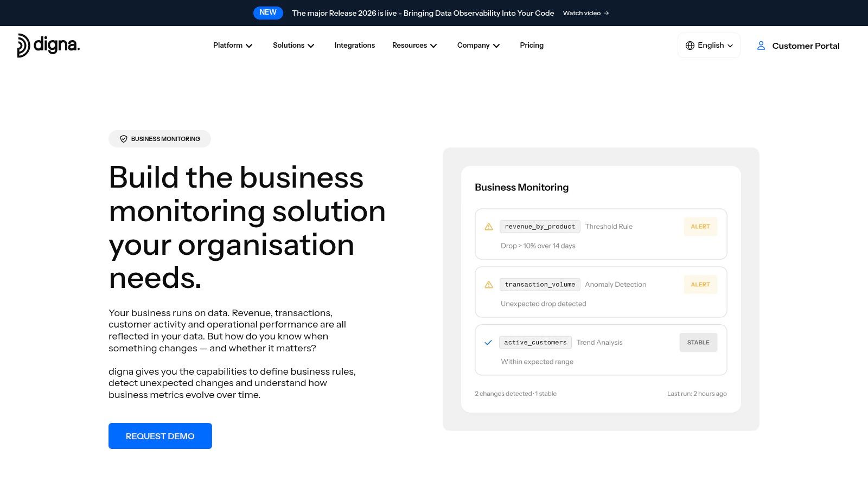Click the Anomaly Detection label
Screen dimensions: 868x488
pos(616,285)
